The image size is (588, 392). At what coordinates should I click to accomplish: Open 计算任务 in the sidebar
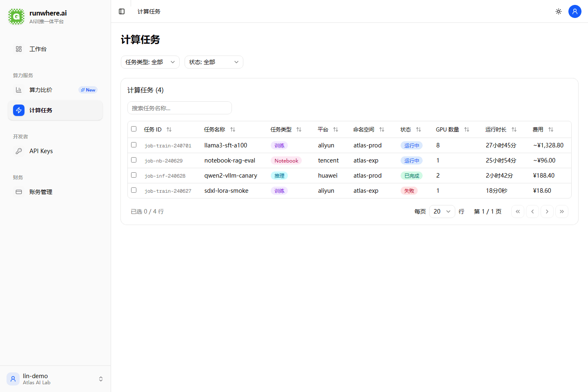pos(56,110)
